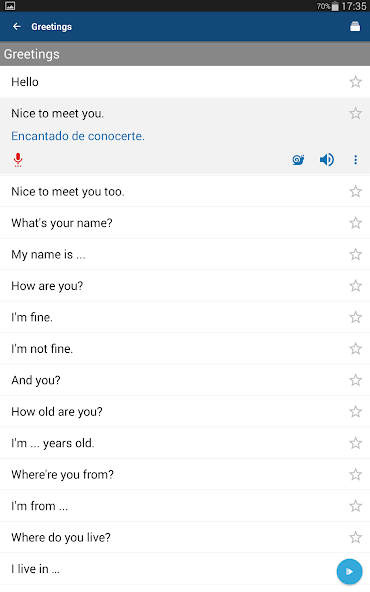Open the three-dot options menu
The image size is (370, 592).
tap(355, 160)
